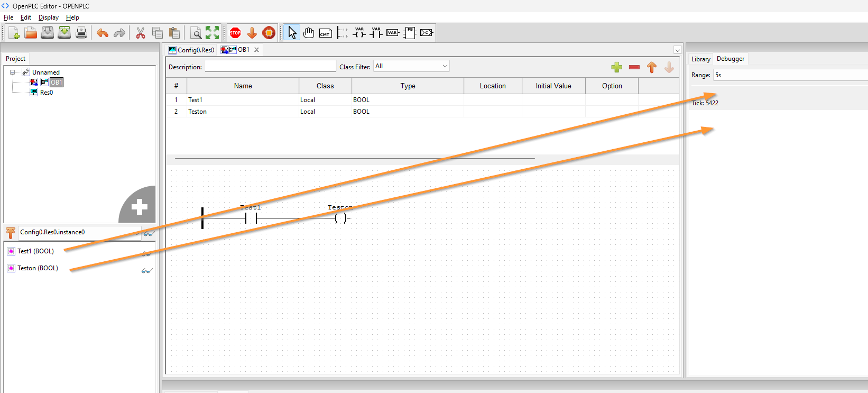The image size is (868, 393).
Task: Toggle debug glasses for Test1 variable
Action: point(146,254)
